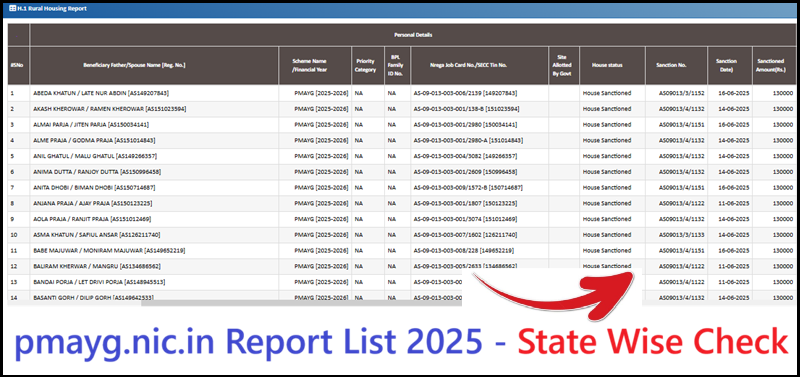Click the H.1 Rural Housing Report title
The height and width of the screenshot is (377, 801).
(52, 9)
